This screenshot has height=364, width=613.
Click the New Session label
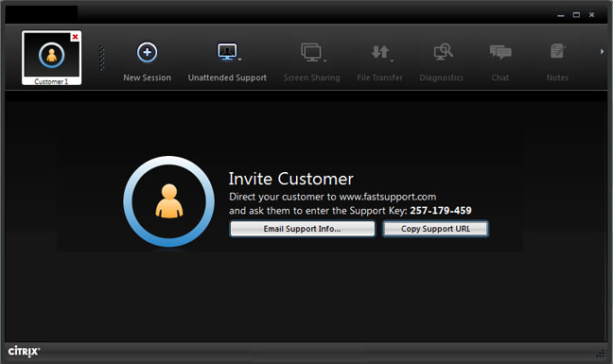tap(147, 78)
